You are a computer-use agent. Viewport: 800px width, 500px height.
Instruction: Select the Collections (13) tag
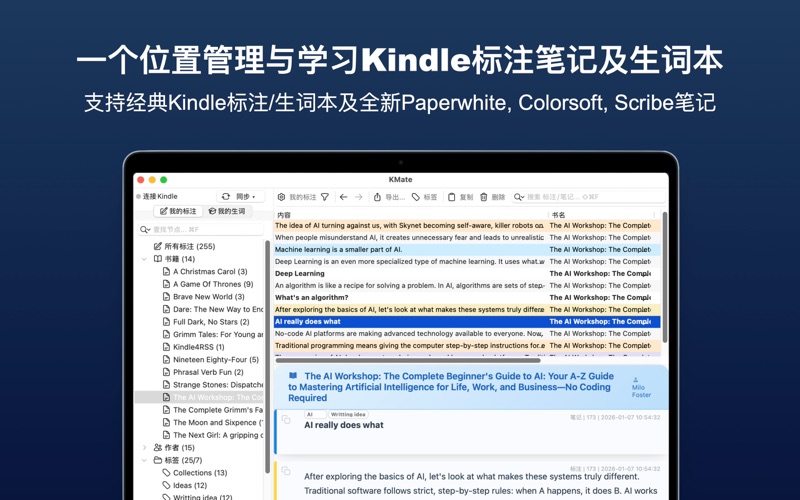(194, 472)
